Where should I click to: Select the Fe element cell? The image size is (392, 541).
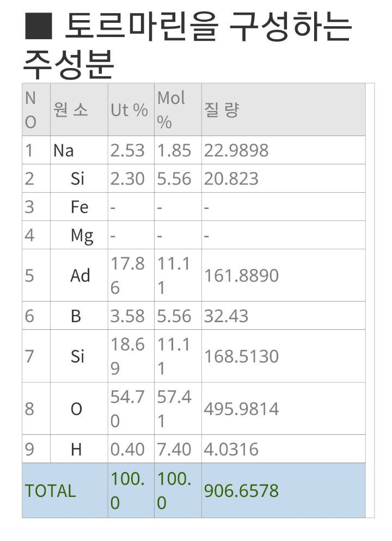pyautogui.click(x=79, y=207)
